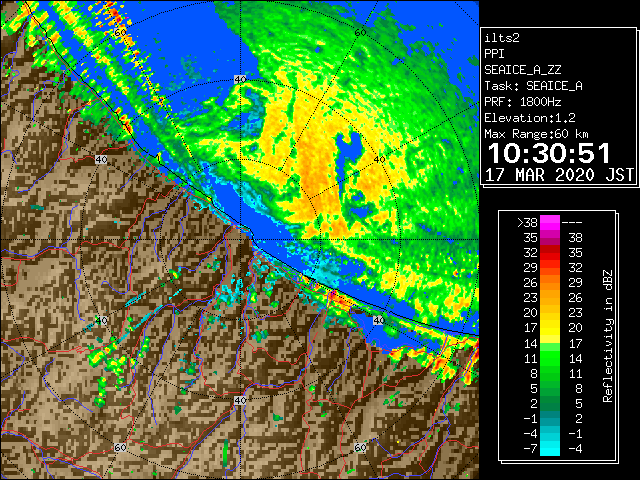Viewport: 640px width, 480px height.
Task: Click the 40 range label due north
Action: pyautogui.click(x=240, y=80)
